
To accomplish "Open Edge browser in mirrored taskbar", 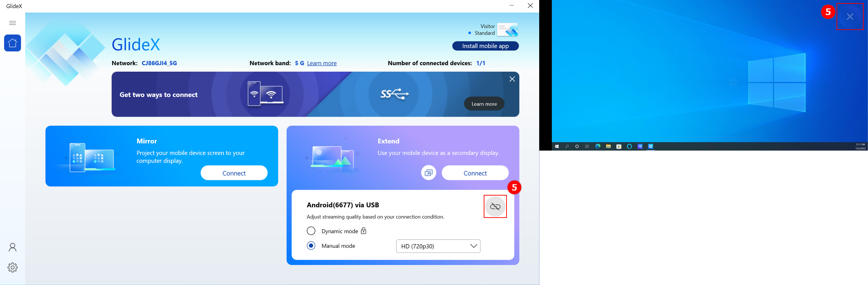I will [x=598, y=146].
